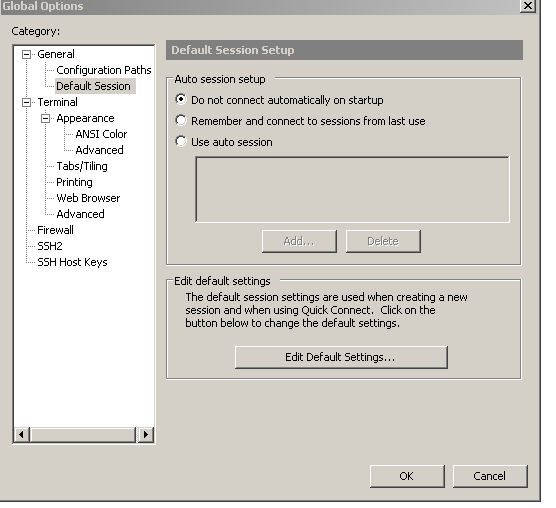
Task: Open Configuration Paths category
Action: 104,70
